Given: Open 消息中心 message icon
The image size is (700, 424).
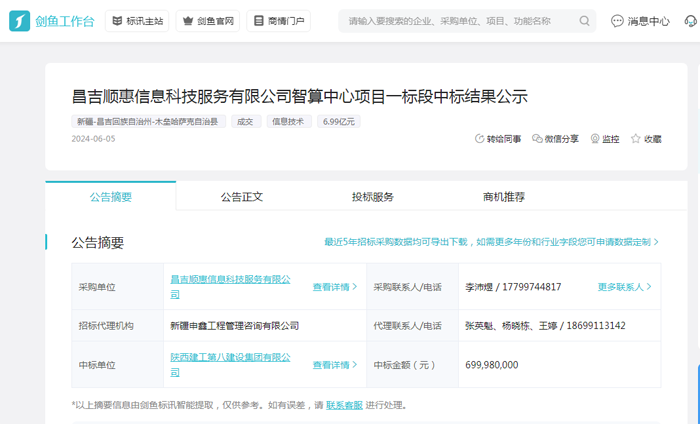Looking at the screenshot, I should click(618, 21).
